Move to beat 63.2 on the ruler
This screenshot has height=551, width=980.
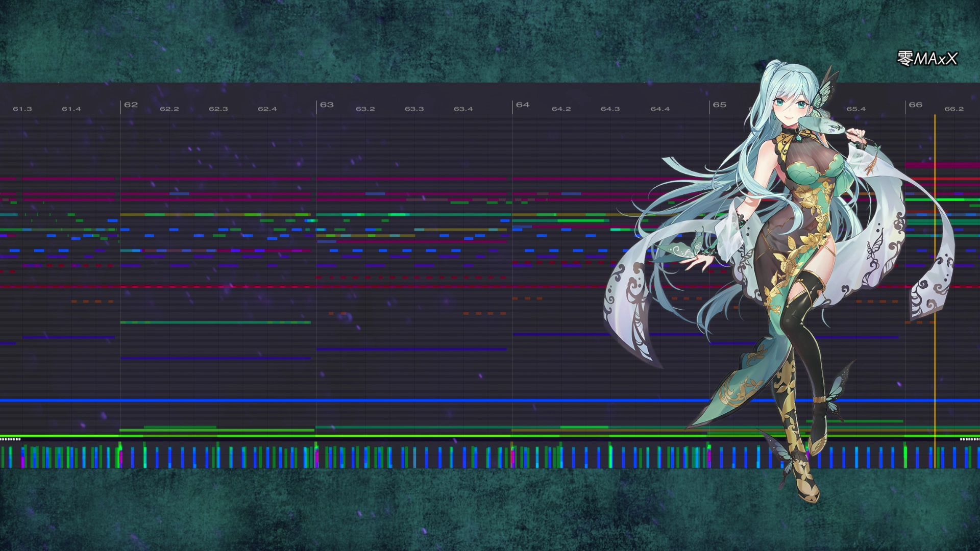coord(365,109)
